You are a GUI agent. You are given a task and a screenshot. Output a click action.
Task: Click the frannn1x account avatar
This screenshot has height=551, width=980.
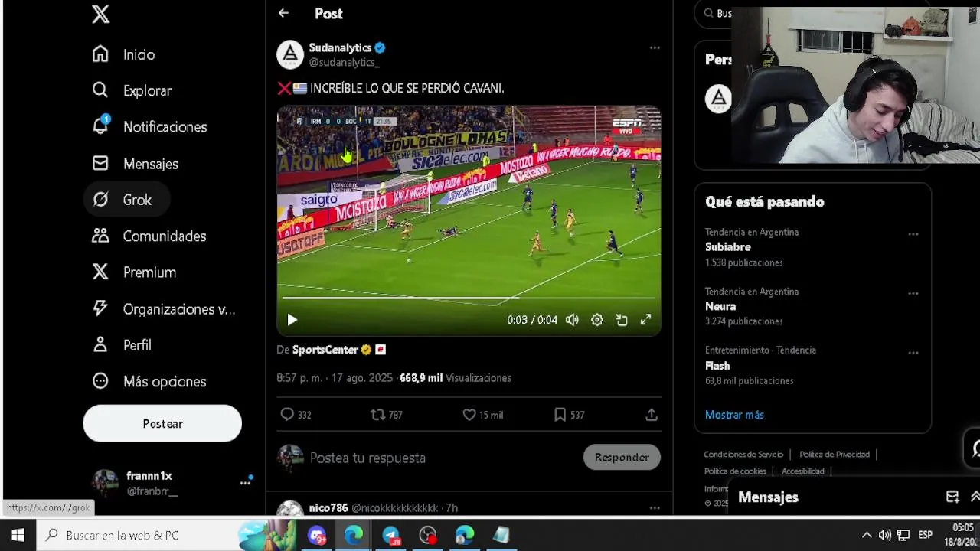click(105, 483)
